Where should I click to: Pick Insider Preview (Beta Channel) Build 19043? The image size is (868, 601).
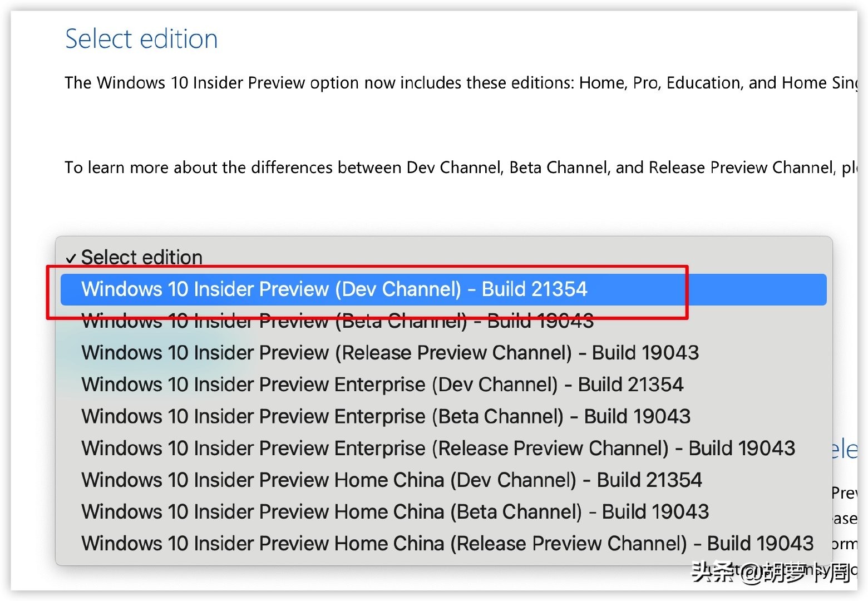pos(337,322)
